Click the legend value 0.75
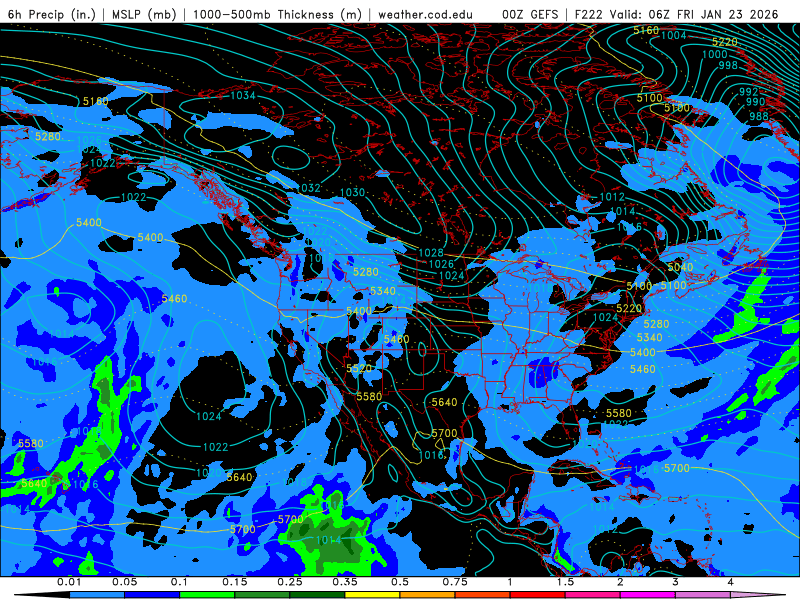The width and height of the screenshot is (800, 600). [455, 582]
